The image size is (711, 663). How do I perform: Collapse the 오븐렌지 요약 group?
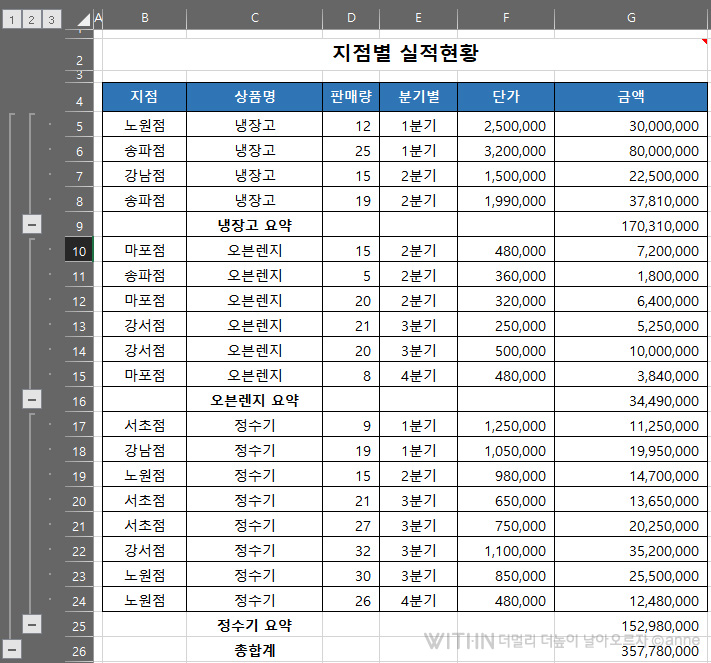(x=32, y=400)
